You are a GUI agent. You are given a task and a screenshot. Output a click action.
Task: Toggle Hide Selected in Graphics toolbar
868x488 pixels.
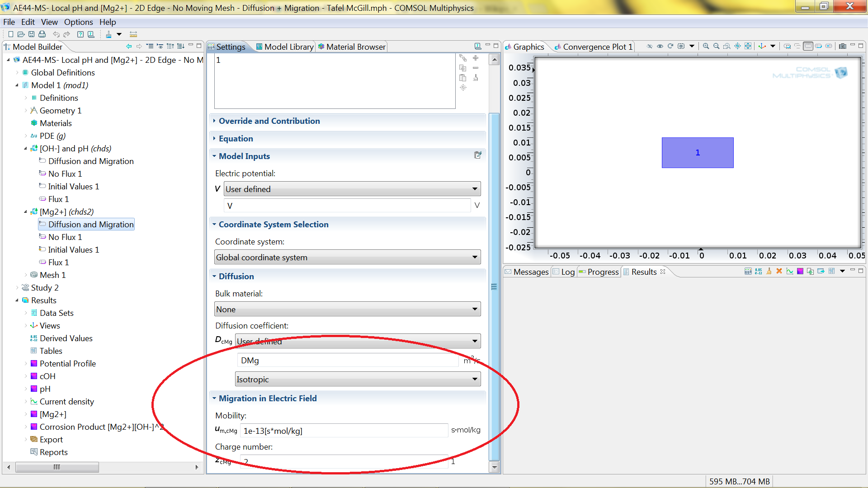click(x=650, y=46)
